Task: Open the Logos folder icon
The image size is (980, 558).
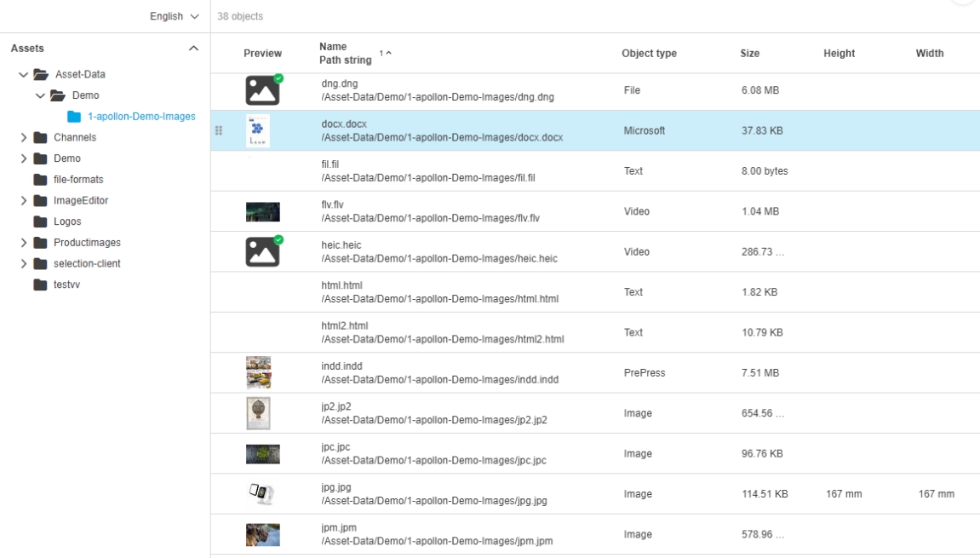Action: 39,221
